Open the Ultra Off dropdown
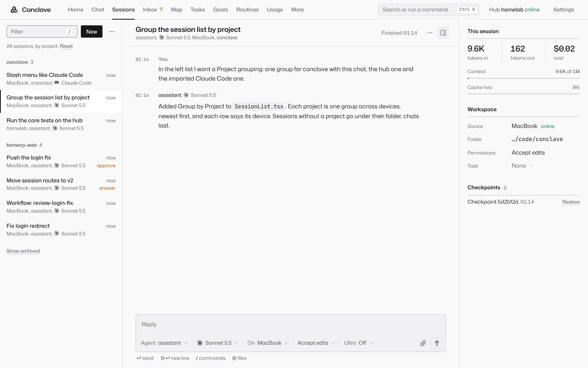This screenshot has width=588, height=368. pos(359,343)
